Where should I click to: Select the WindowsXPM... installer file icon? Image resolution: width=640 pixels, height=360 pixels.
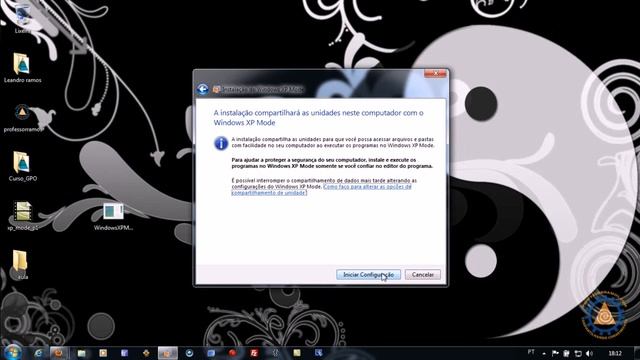point(113,216)
